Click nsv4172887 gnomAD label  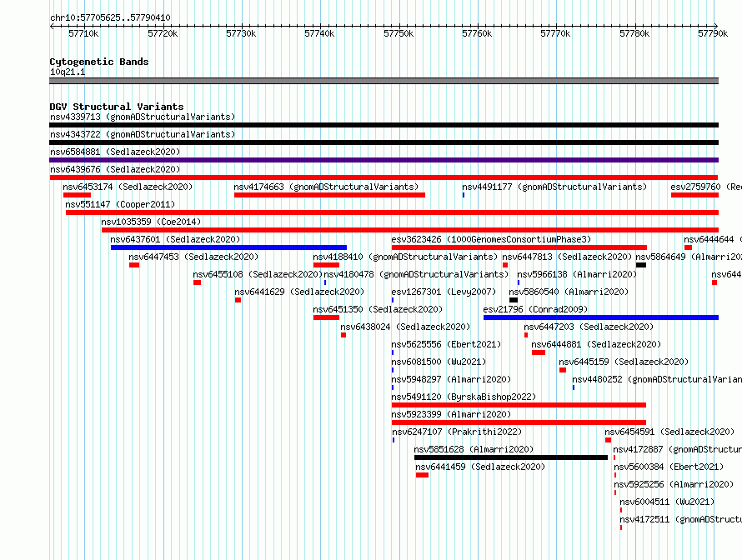pyautogui.click(x=678, y=449)
